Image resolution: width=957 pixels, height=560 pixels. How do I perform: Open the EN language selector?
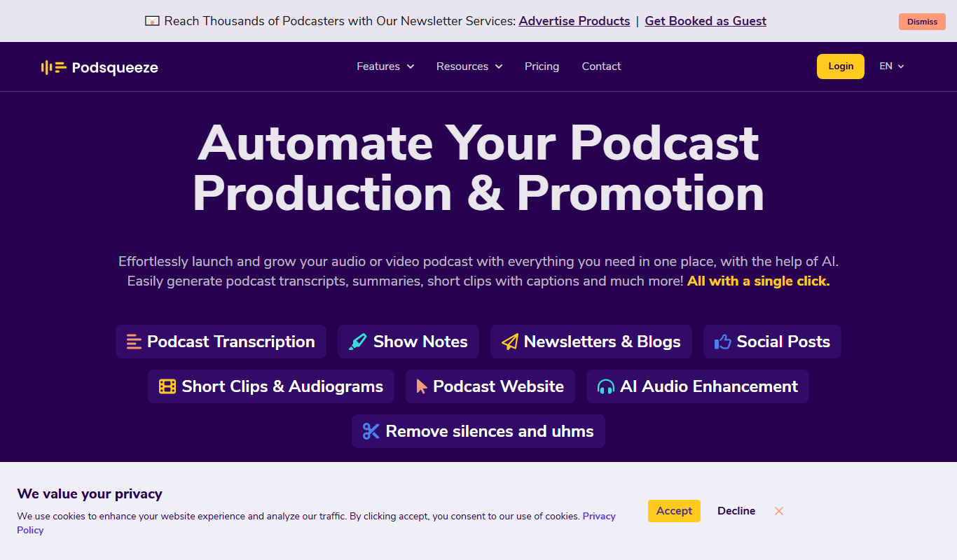click(892, 66)
